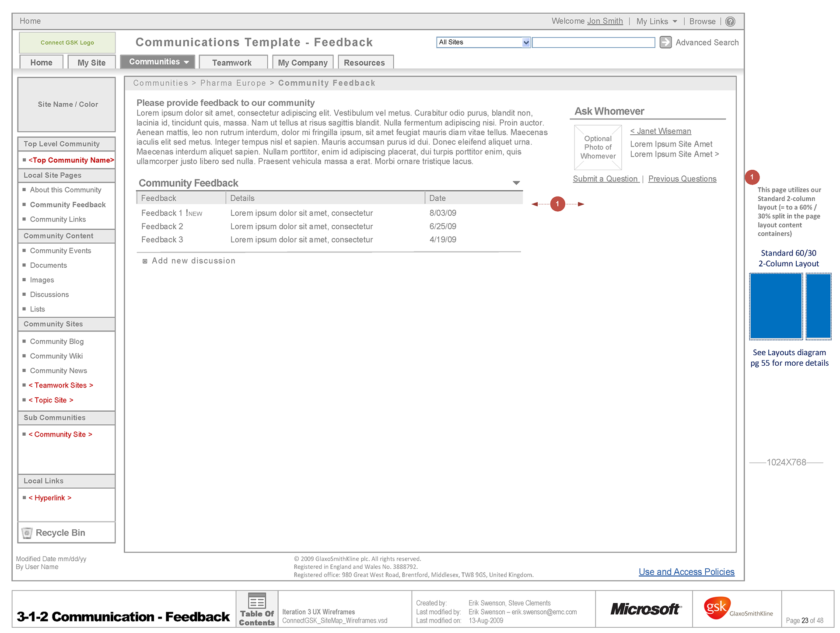This screenshot has height=633, width=840.
Task: Click the Connect GSK Logo
Action: point(67,42)
